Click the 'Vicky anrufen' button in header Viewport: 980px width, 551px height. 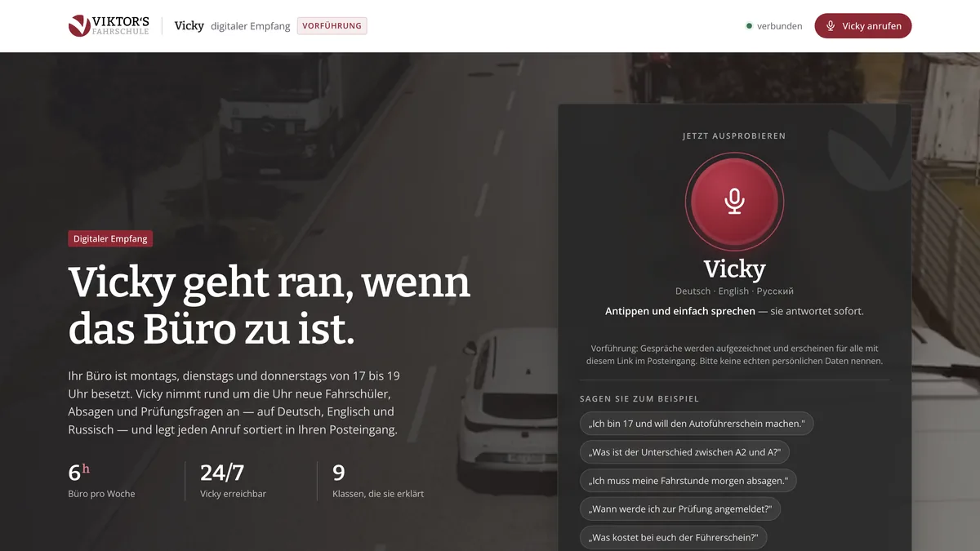pyautogui.click(x=863, y=26)
